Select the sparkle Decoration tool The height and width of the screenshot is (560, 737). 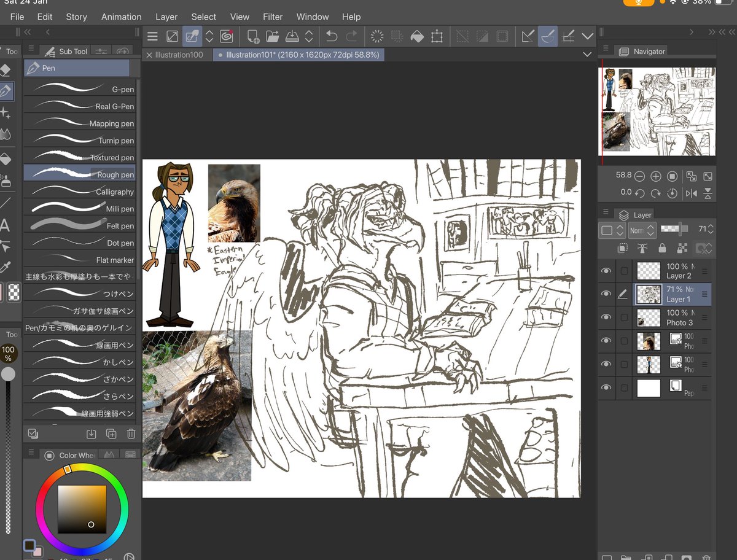coord(5,113)
